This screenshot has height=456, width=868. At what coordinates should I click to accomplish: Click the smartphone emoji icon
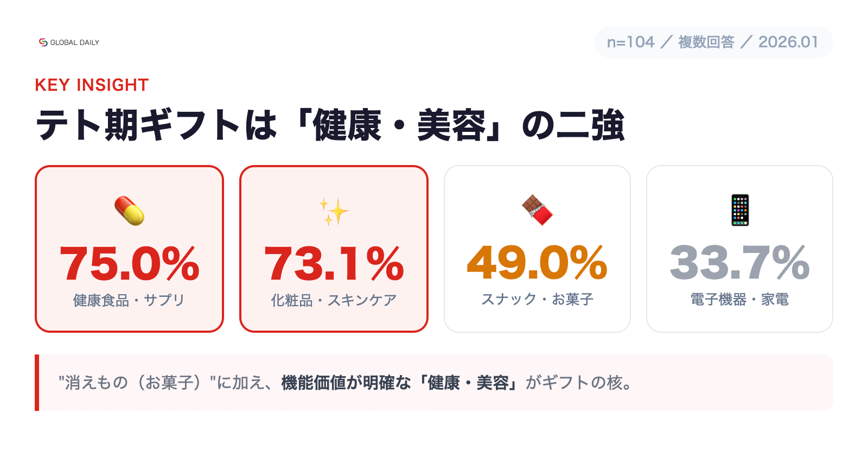tap(740, 210)
